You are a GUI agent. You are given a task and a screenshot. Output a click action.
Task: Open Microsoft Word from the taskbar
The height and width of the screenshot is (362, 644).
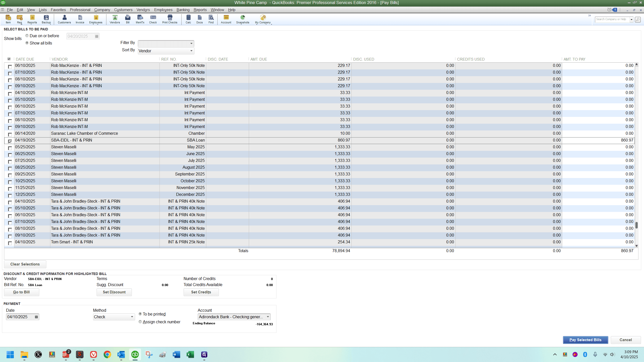tap(176, 354)
